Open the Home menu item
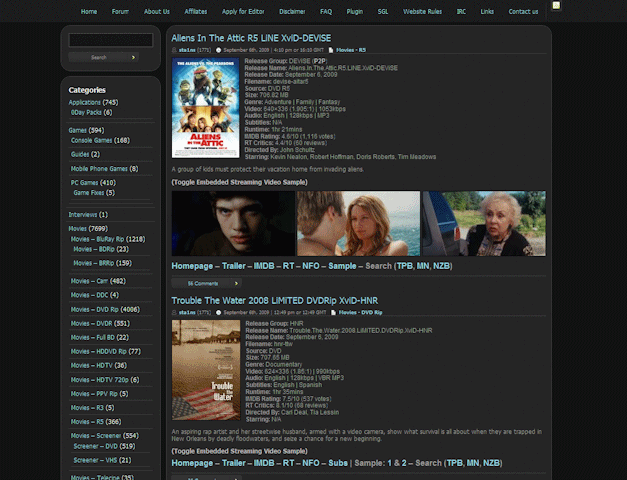Image resolution: width=627 pixels, height=480 pixels. [x=89, y=12]
